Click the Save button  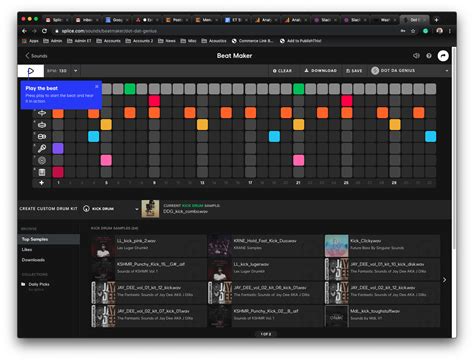(x=354, y=71)
